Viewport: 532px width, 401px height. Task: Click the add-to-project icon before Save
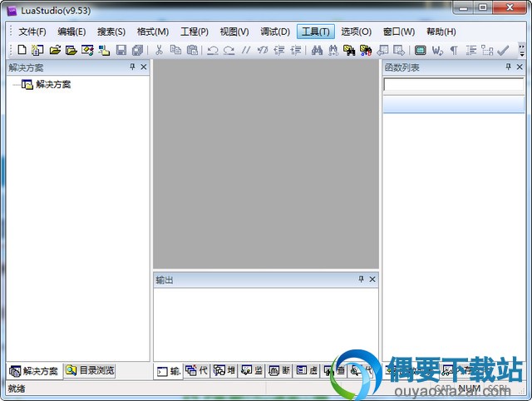point(104,50)
